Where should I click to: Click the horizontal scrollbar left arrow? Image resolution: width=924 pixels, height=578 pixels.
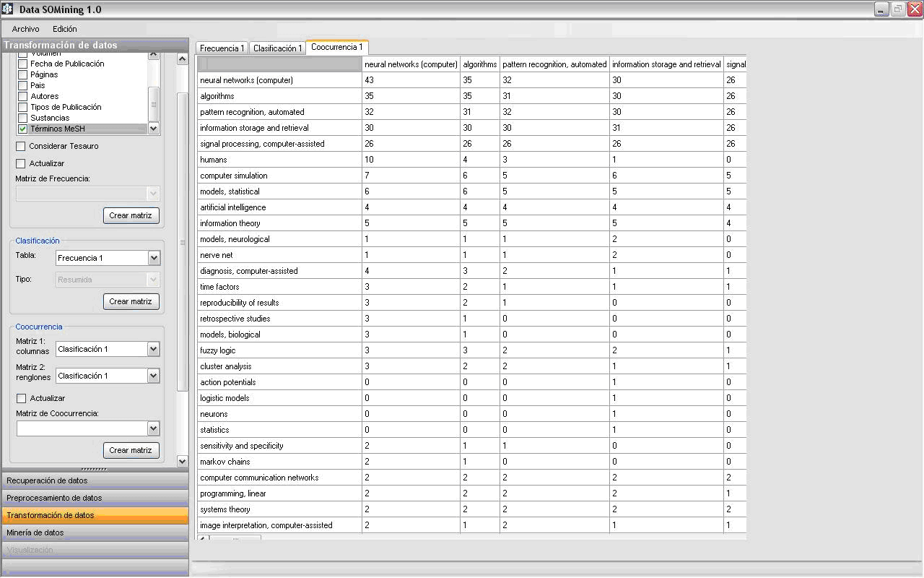(x=203, y=538)
